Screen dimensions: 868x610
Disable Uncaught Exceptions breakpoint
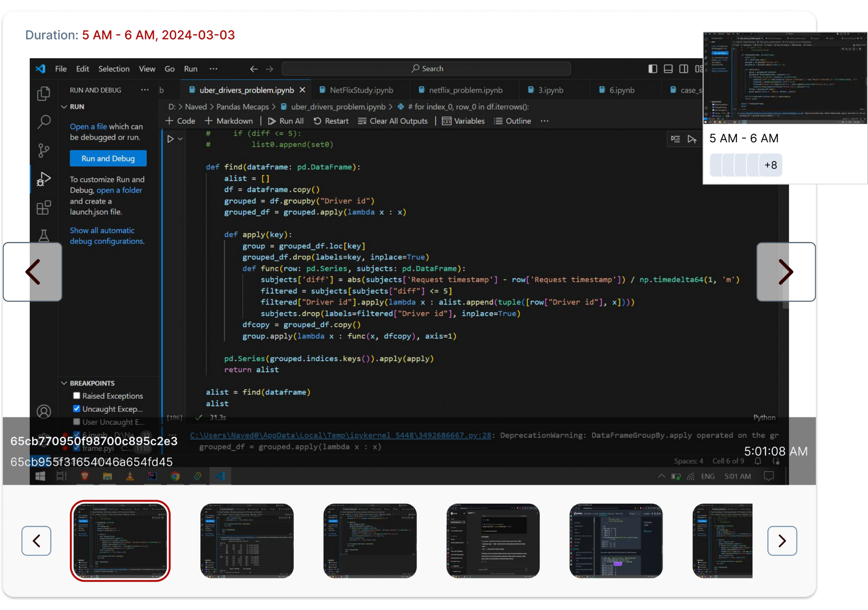point(77,409)
